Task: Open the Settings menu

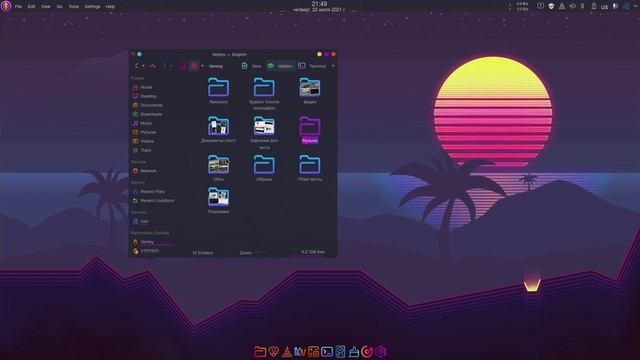Action: pyautogui.click(x=92, y=7)
